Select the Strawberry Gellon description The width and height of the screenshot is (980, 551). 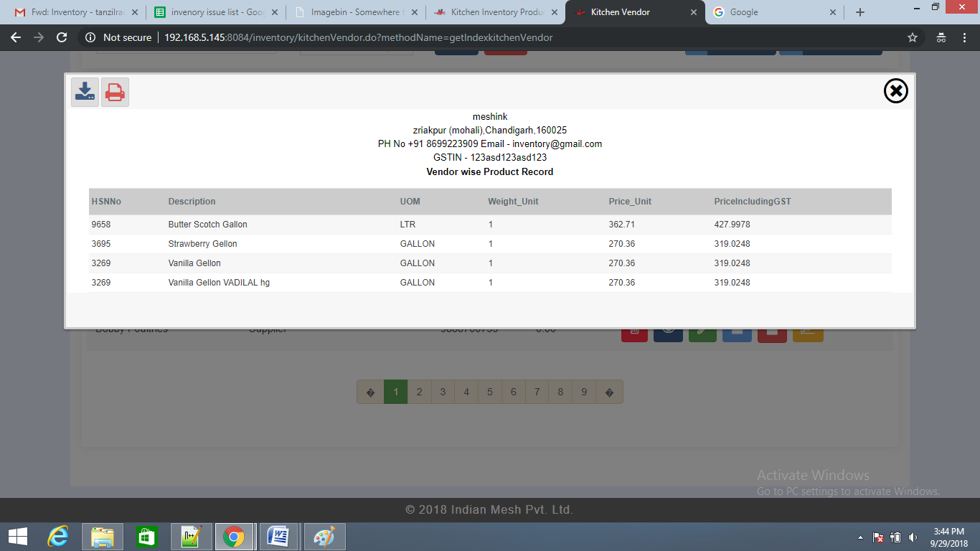(x=202, y=244)
